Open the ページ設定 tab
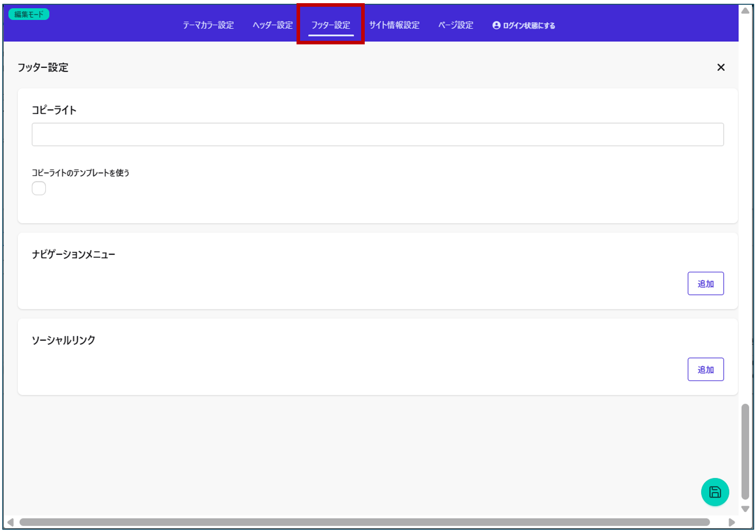 pyautogui.click(x=456, y=25)
